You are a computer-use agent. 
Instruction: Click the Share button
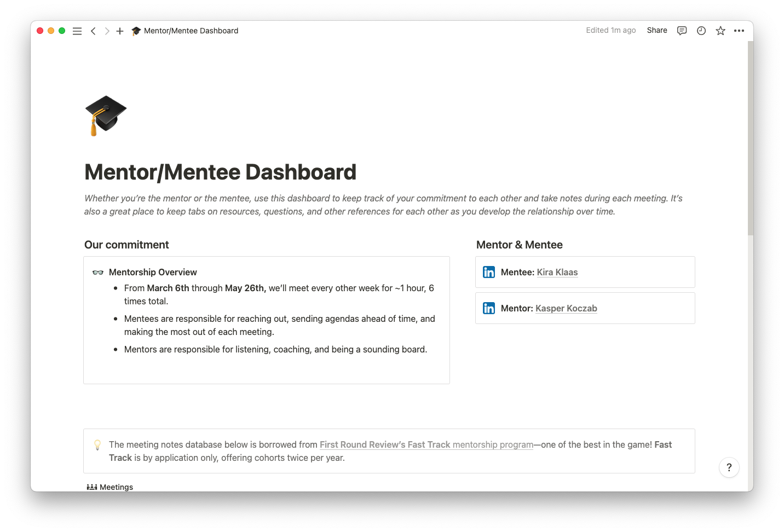click(x=656, y=31)
